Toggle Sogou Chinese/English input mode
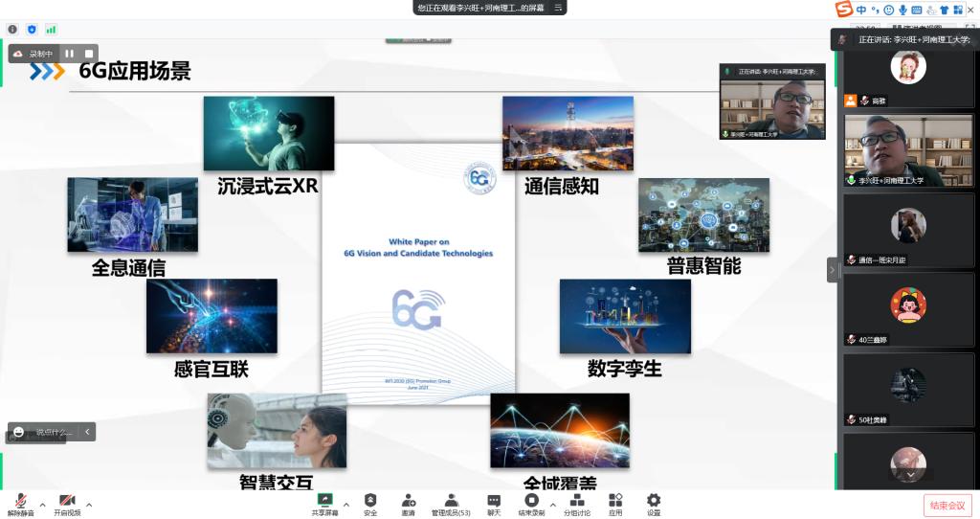 pyautogui.click(x=861, y=10)
